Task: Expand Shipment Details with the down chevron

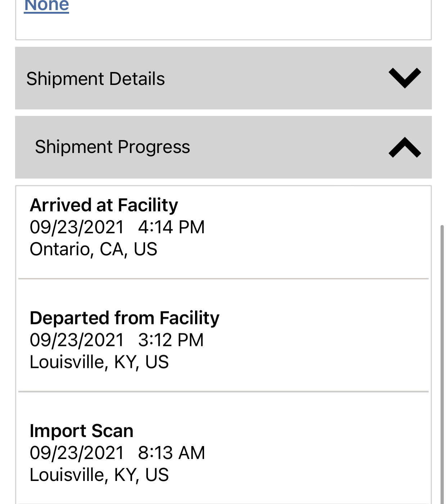Action: point(405,78)
